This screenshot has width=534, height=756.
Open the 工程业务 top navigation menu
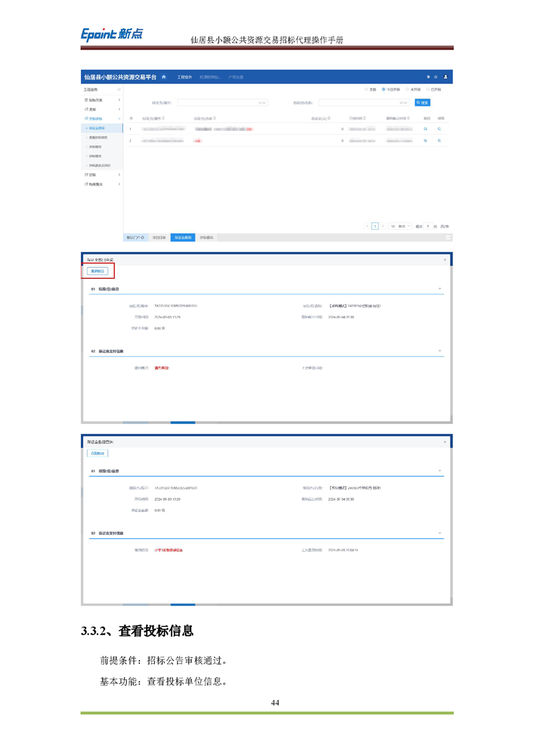coord(185,77)
